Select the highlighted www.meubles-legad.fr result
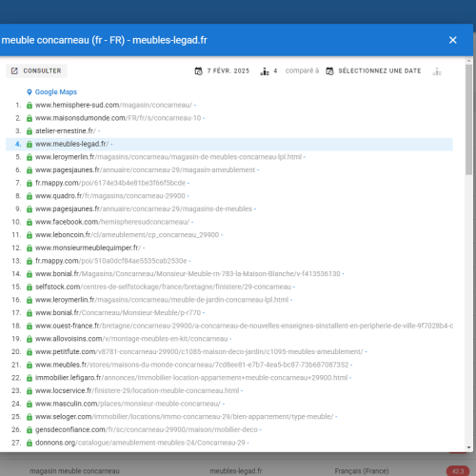Viewport: 476px width, 476px height. click(229, 144)
